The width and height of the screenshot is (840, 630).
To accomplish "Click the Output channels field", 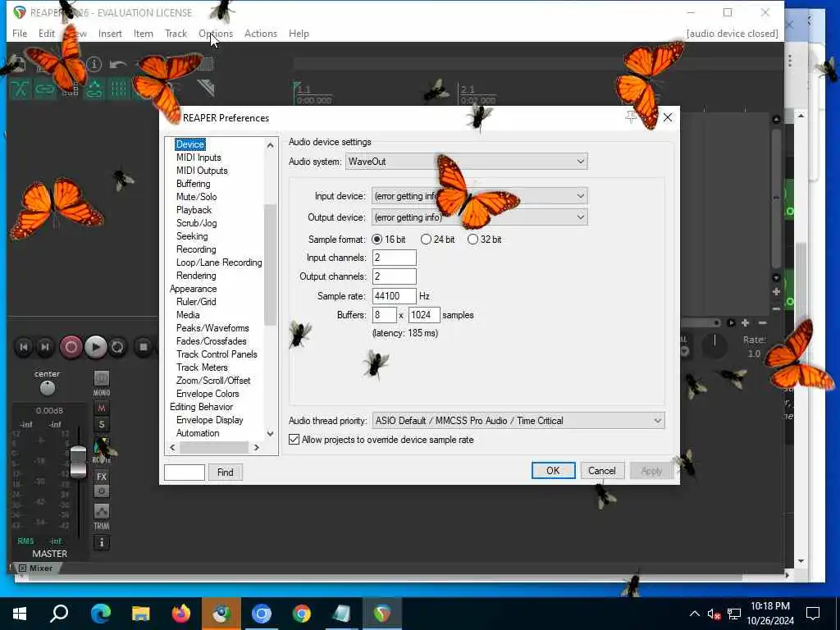I will 395,276.
